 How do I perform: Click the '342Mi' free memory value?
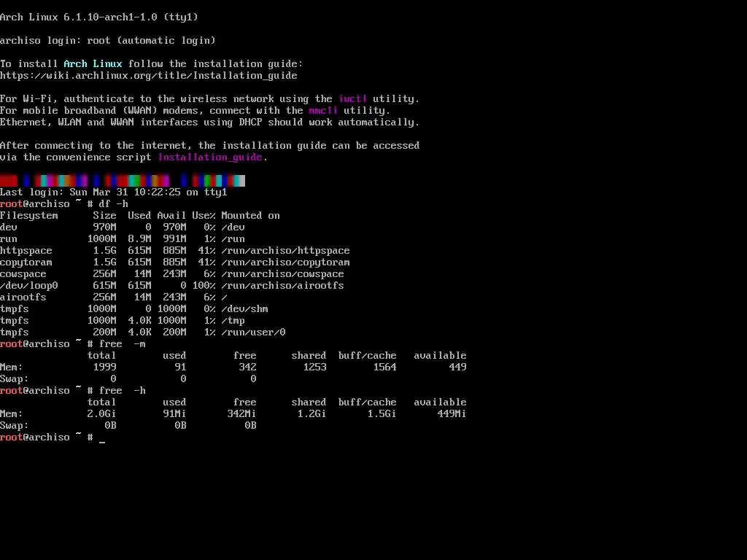coord(242,414)
